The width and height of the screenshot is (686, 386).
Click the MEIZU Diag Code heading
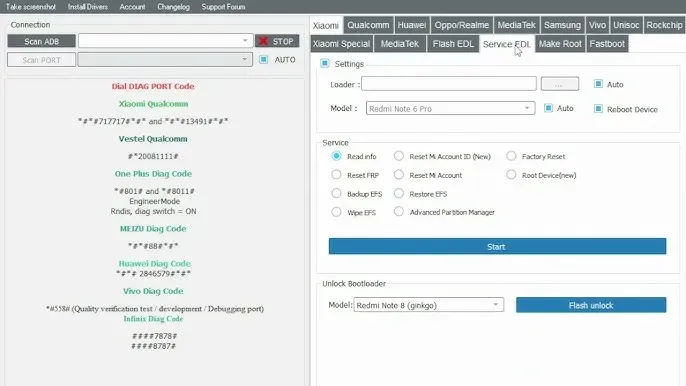[x=153, y=228]
